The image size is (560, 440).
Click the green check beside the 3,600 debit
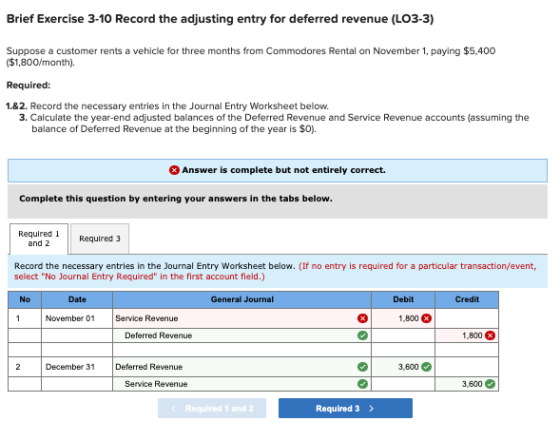point(426,366)
